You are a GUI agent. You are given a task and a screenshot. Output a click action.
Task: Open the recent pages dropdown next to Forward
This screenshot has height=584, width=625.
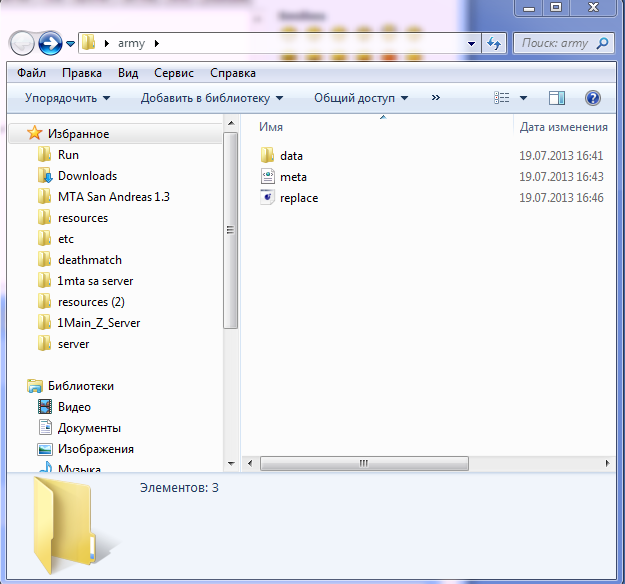[x=71, y=43]
